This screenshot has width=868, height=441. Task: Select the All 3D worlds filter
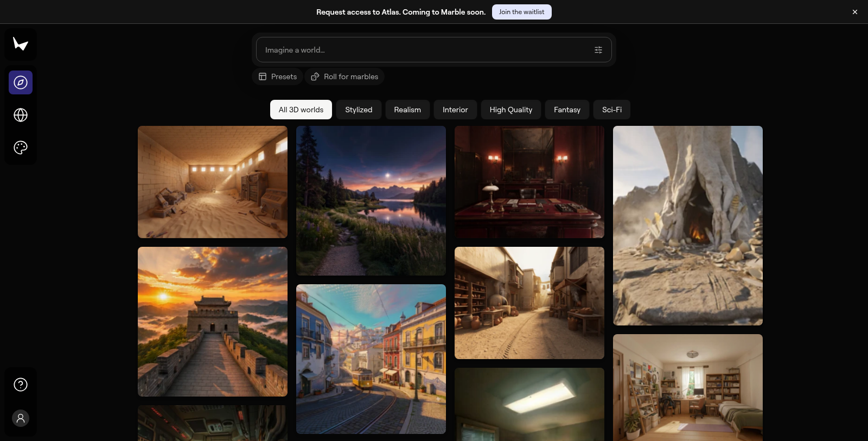tap(301, 110)
